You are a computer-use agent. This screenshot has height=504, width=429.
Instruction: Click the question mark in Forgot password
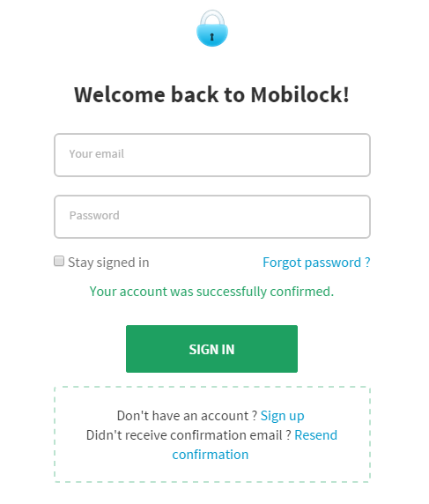[x=367, y=263]
